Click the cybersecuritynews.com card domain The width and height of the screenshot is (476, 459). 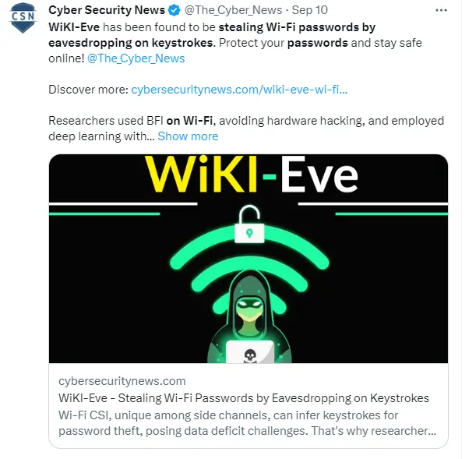click(x=122, y=381)
